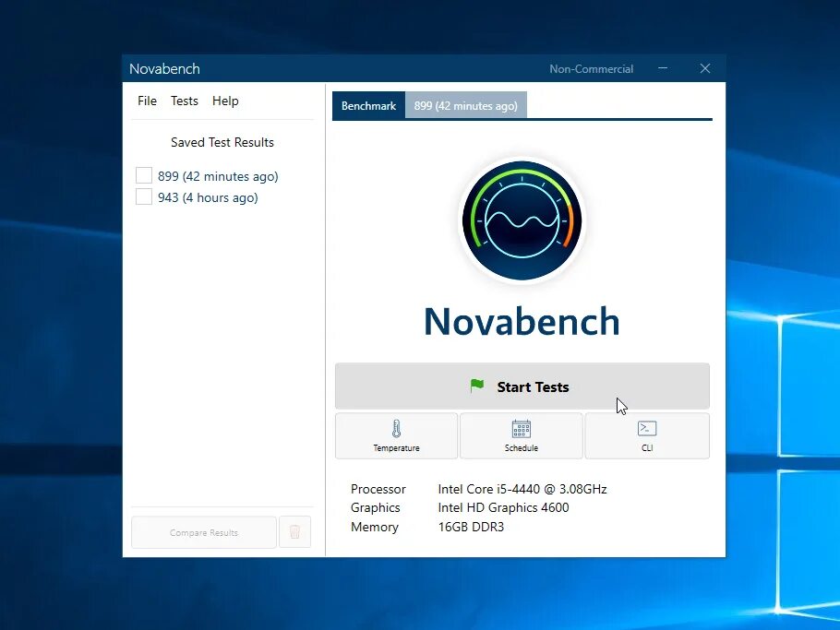Image resolution: width=840 pixels, height=630 pixels.
Task: Click the Intel HD Graphics 4600 entry
Action: 503,507
